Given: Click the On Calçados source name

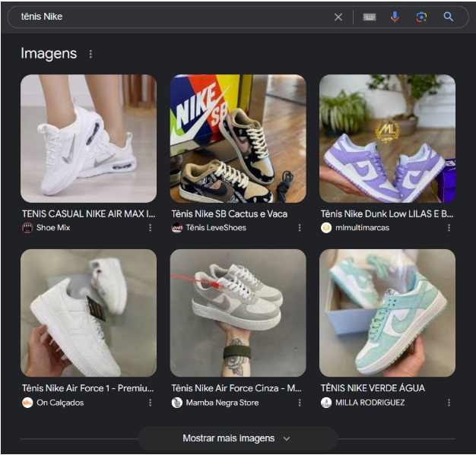Looking at the screenshot, I should click(x=60, y=403).
